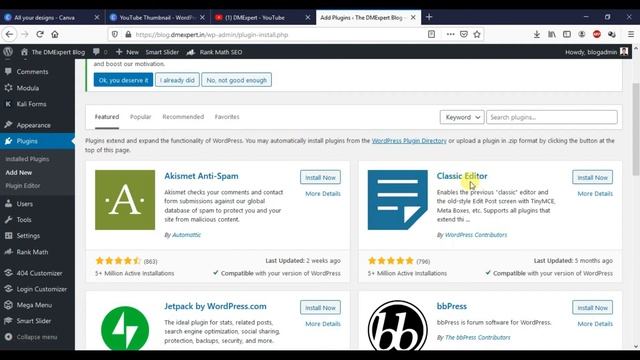Click Install Now for Classic Editor
This screenshot has width=640, height=360.
coord(593,178)
